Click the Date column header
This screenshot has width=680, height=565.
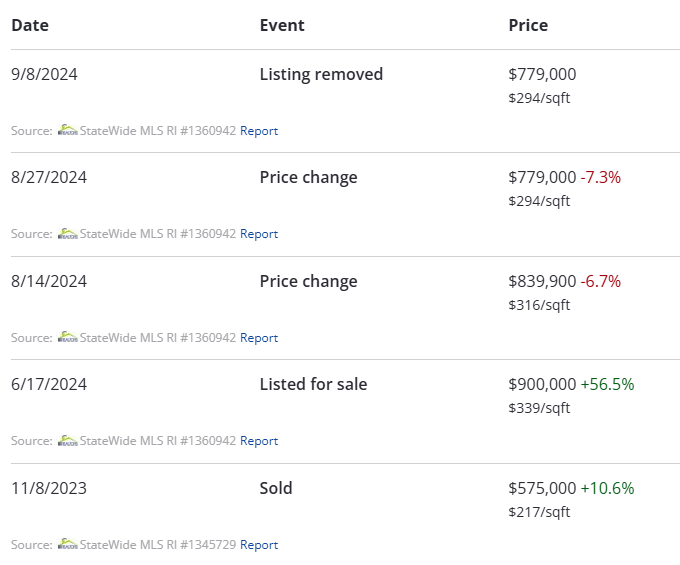(30, 25)
